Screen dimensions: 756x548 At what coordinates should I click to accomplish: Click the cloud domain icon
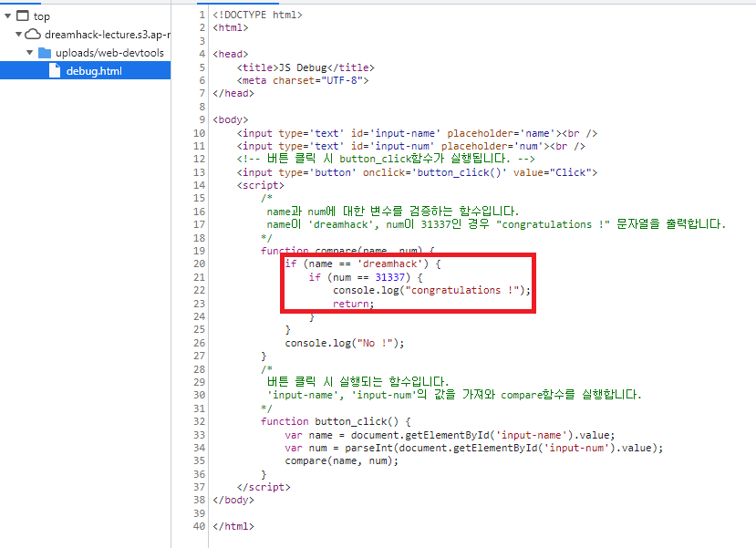tap(33, 35)
